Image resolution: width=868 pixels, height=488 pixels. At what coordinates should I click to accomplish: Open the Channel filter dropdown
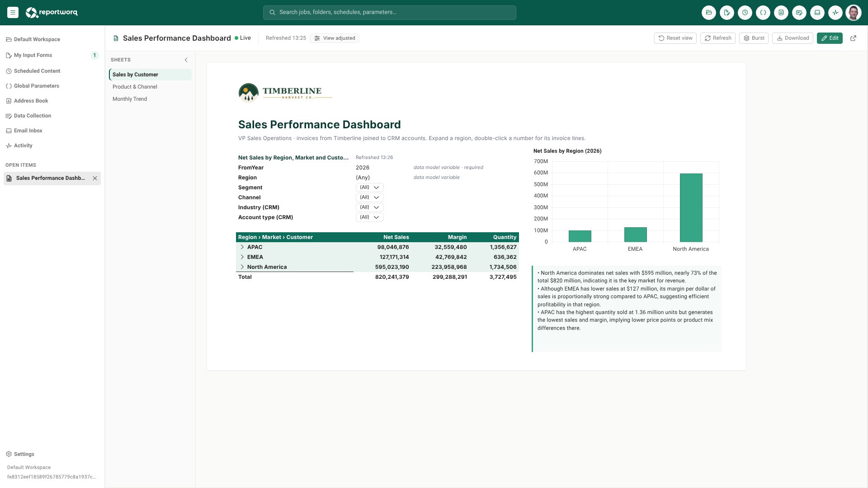coord(369,197)
